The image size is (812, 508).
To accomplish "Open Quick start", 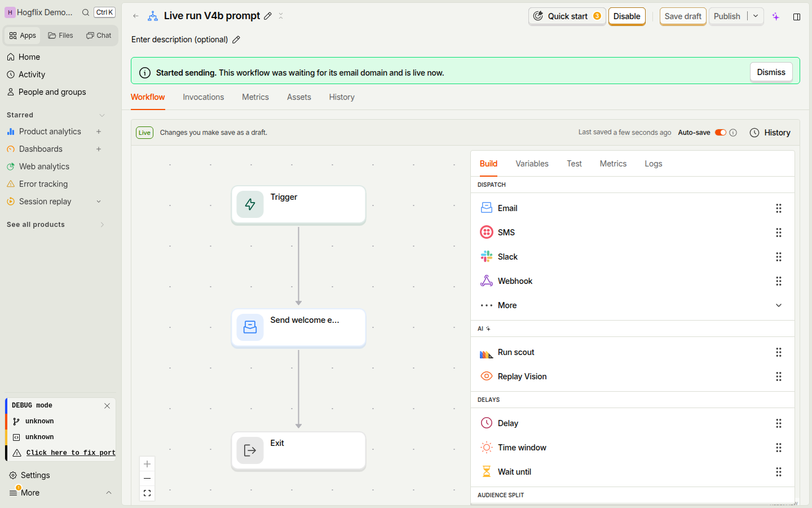I will tap(567, 16).
